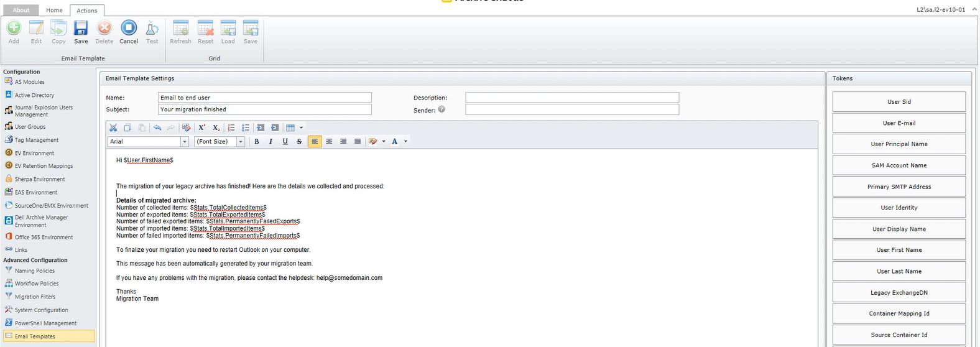This screenshot has width=980, height=347.
Task: Click the clear formatting eraser icon
Action: coord(186,127)
